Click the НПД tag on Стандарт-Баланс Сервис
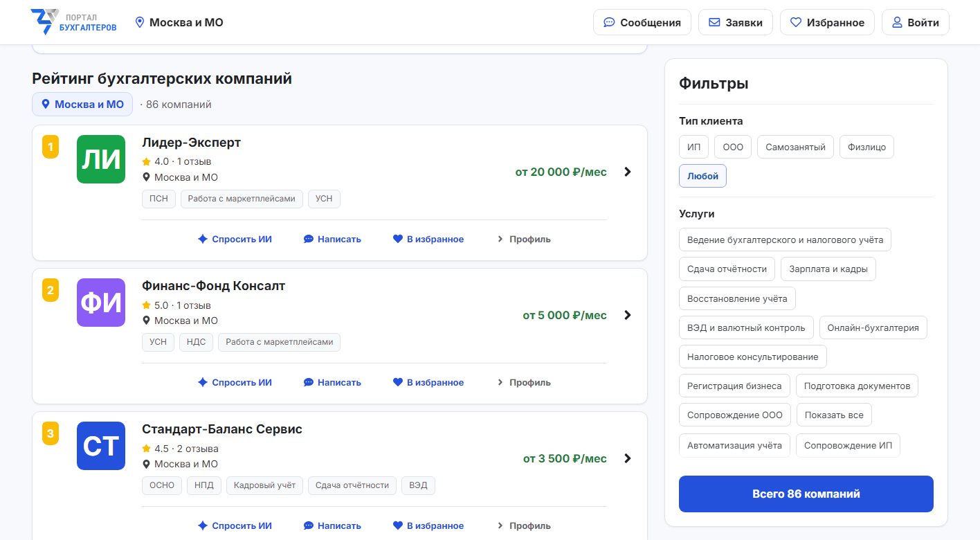The image size is (980, 540). click(204, 485)
